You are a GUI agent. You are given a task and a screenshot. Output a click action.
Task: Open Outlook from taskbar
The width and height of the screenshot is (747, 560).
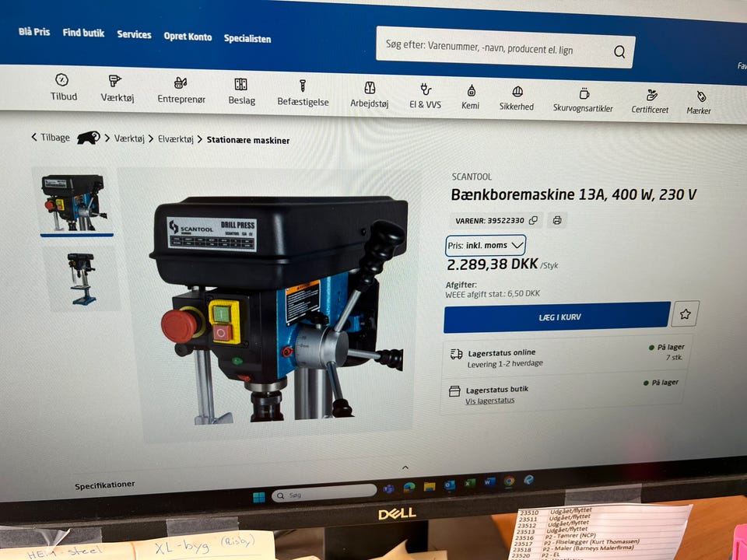pyautogui.click(x=450, y=485)
